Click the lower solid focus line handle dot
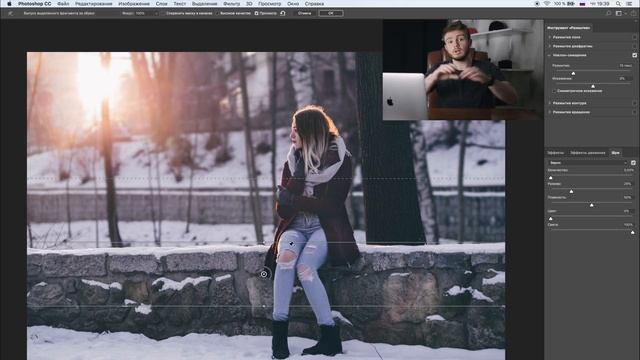The image size is (640, 360). [264, 306]
